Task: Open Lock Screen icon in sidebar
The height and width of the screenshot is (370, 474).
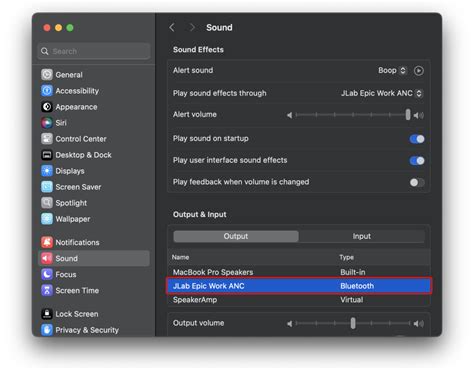Action: tap(47, 314)
